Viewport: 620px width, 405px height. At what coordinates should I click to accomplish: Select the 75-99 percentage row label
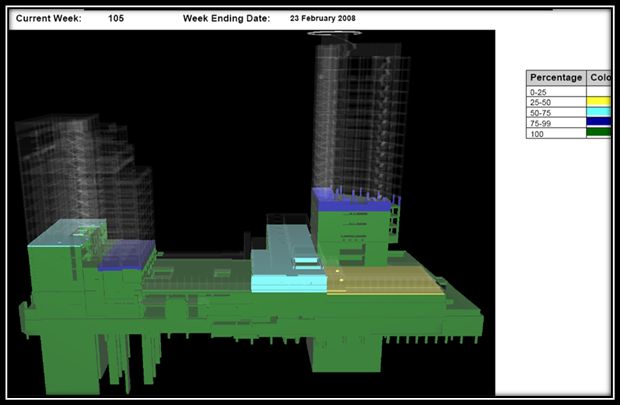543,121
